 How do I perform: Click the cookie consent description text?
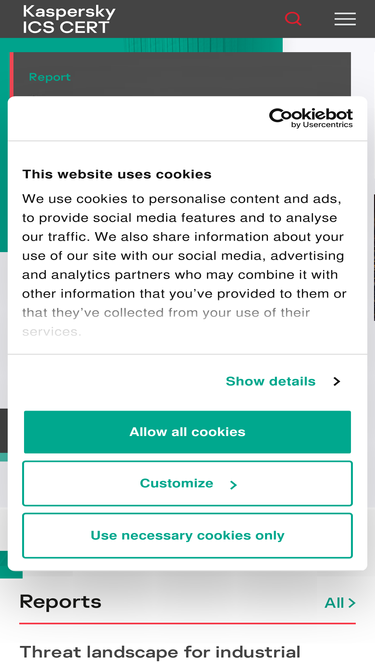185,265
